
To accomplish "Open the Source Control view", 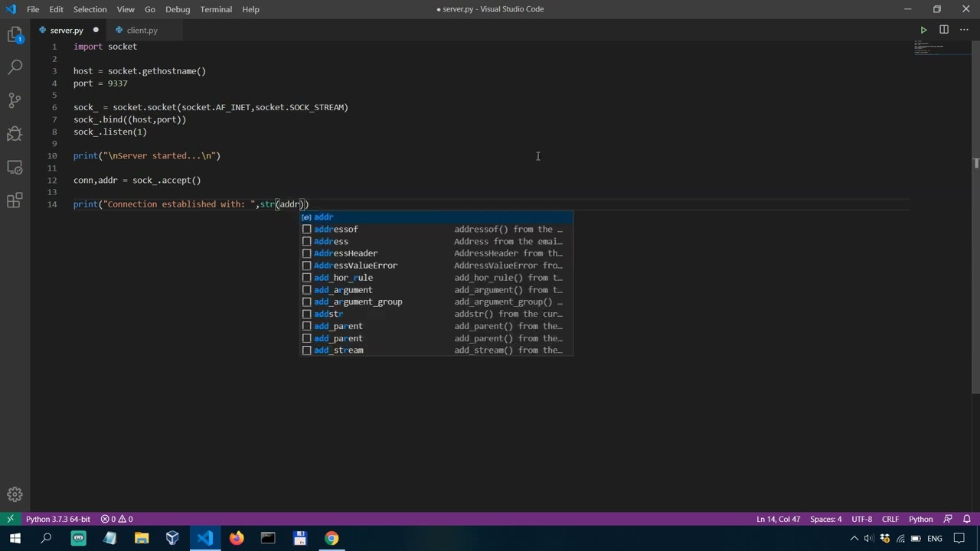I will coord(15,100).
